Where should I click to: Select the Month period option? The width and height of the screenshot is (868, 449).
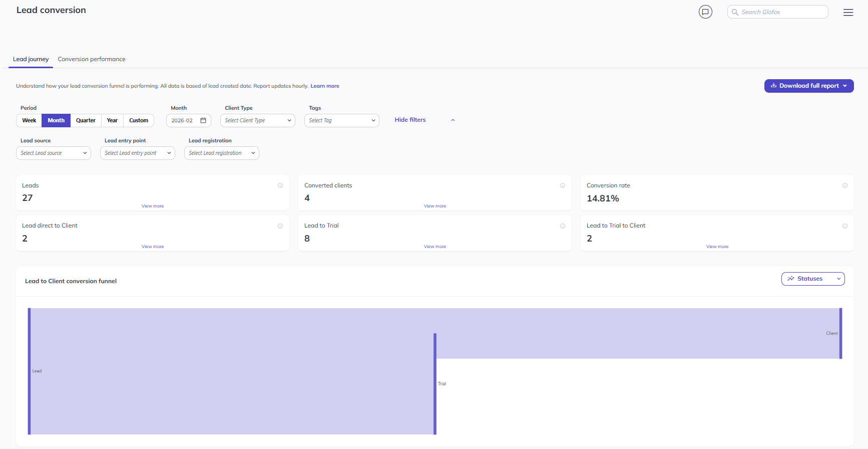(x=56, y=120)
